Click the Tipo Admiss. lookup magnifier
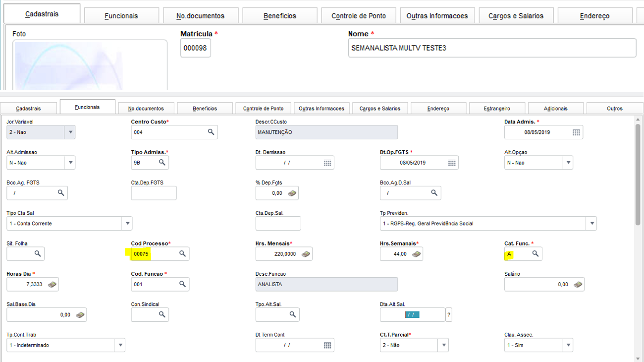 162,163
